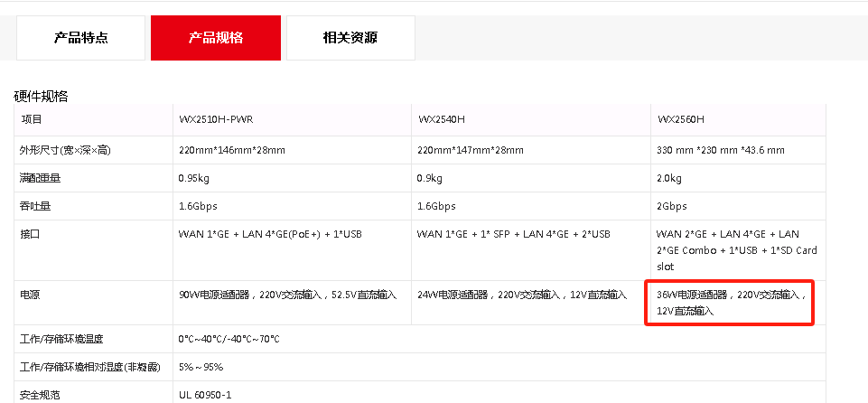Click the WX2510H-PWR 1.6Gbps throughput value

[x=198, y=206]
